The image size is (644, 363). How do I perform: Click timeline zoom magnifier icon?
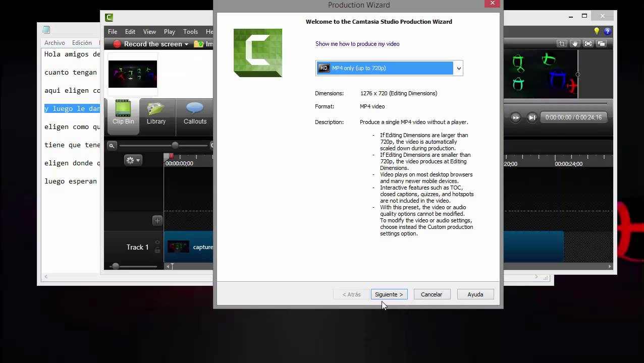[112, 146]
